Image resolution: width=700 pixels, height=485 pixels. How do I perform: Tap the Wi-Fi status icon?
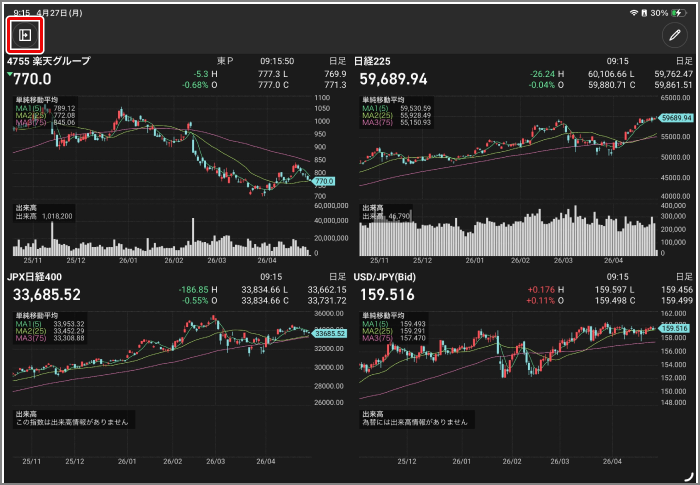(633, 12)
